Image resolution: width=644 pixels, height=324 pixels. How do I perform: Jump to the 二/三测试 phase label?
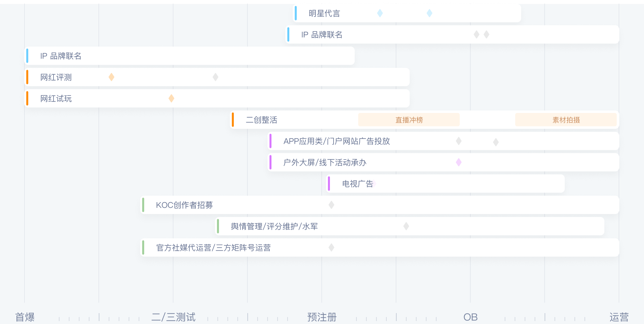pyautogui.click(x=173, y=317)
